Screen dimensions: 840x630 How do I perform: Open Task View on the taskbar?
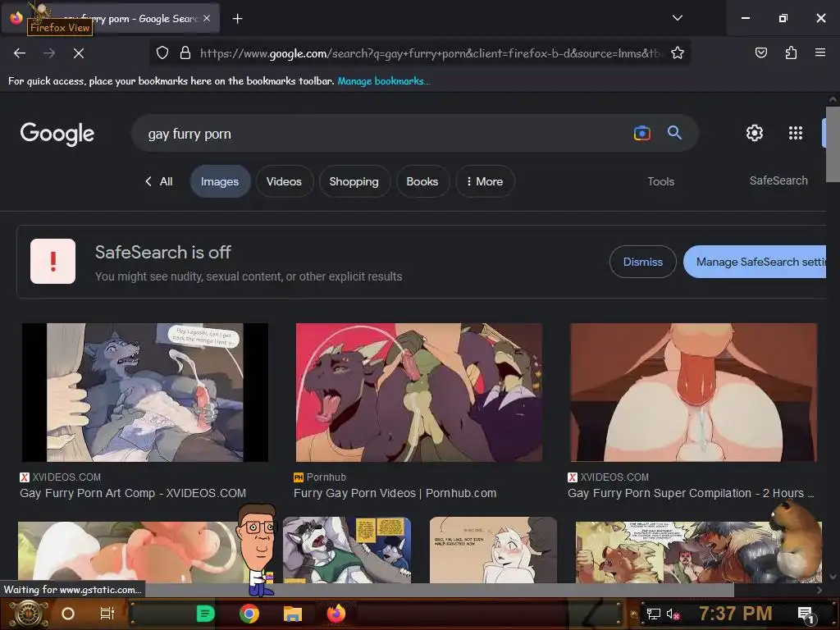pyautogui.click(x=107, y=614)
